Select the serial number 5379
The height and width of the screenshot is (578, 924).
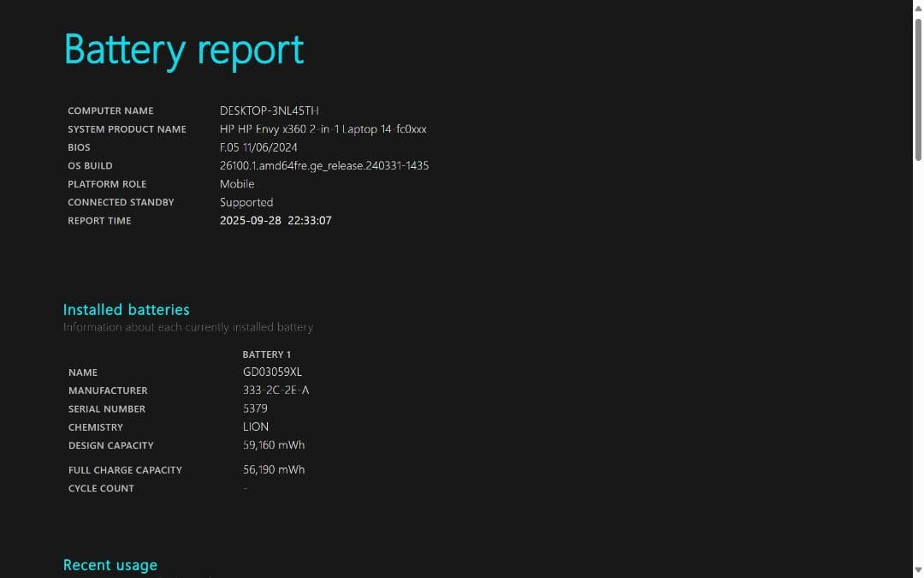(x=255, y=408)
